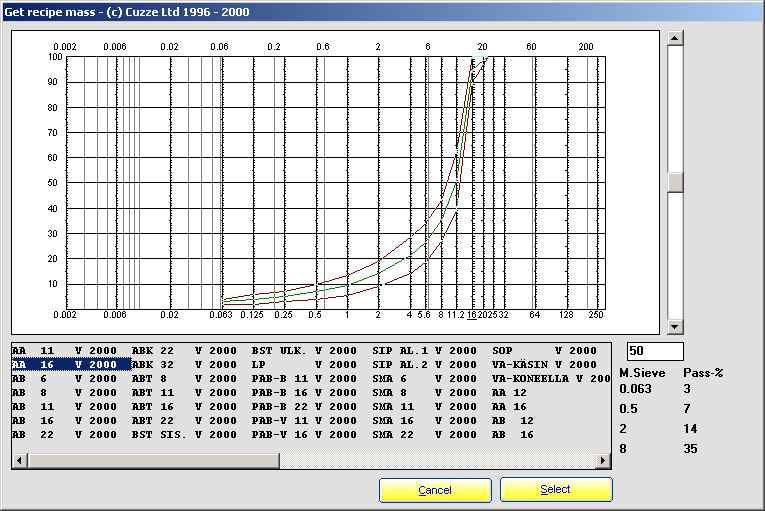Click the Pass-% column header
Viewport: 765px width, 511px height.
point(703,373)
